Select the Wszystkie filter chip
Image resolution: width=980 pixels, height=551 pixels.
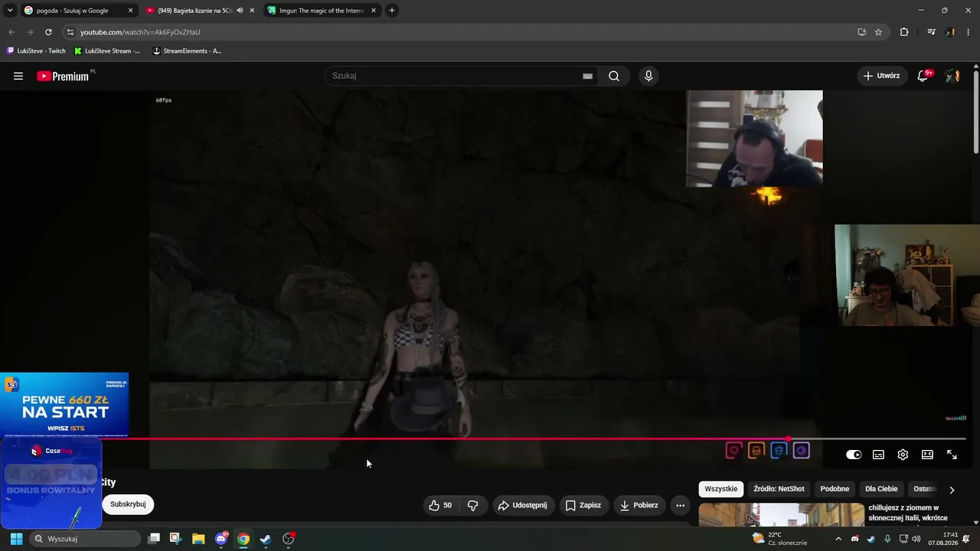pyautogui.click(x=721, y=489)
